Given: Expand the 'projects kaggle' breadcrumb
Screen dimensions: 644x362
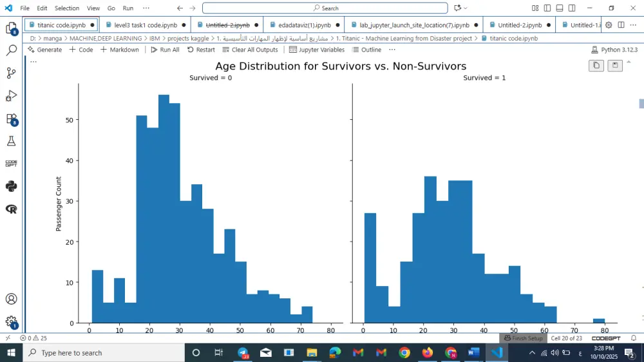Looking at the screenshot, I should pyautogui.click(x=187, y=38).
